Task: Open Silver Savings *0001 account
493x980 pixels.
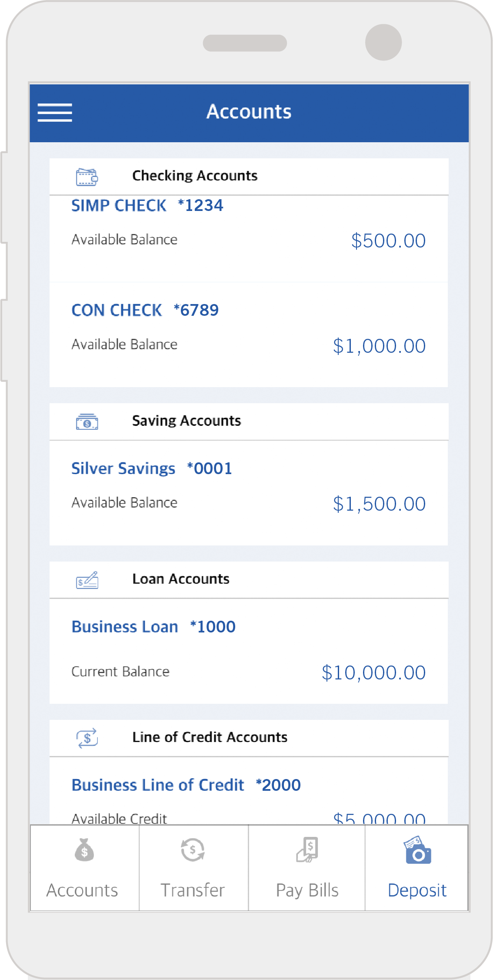Action: pyautogui.click(x=152, y=468)
